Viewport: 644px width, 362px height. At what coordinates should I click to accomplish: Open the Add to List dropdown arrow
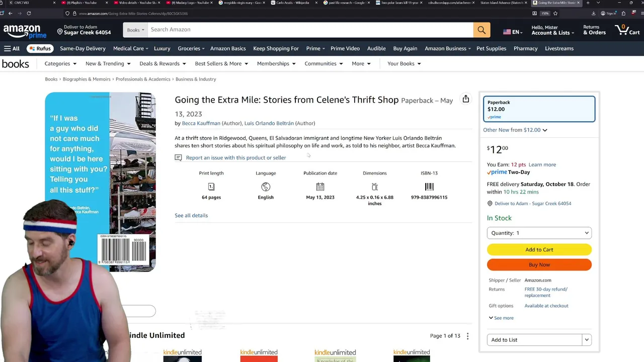pos(587,340)
